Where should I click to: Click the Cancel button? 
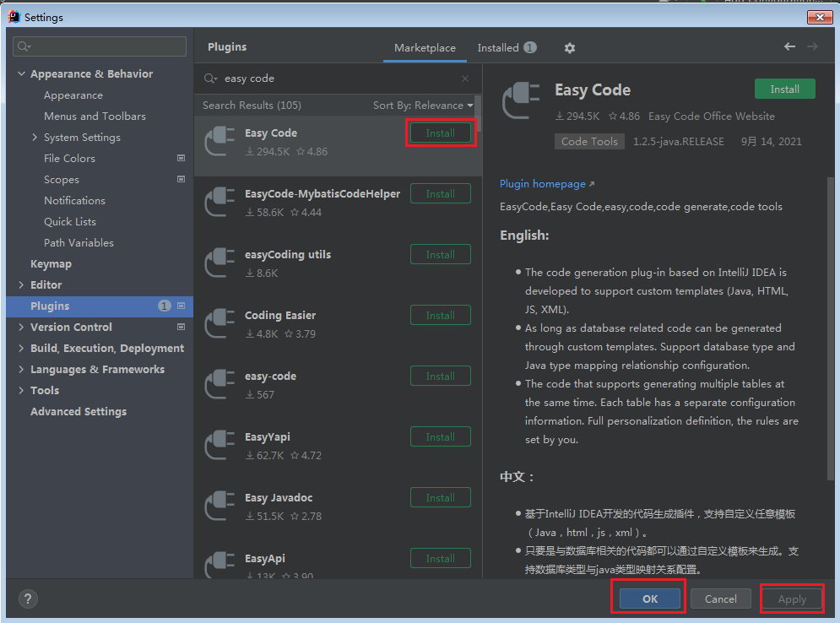pyautogui.click(x=720, y=599)
